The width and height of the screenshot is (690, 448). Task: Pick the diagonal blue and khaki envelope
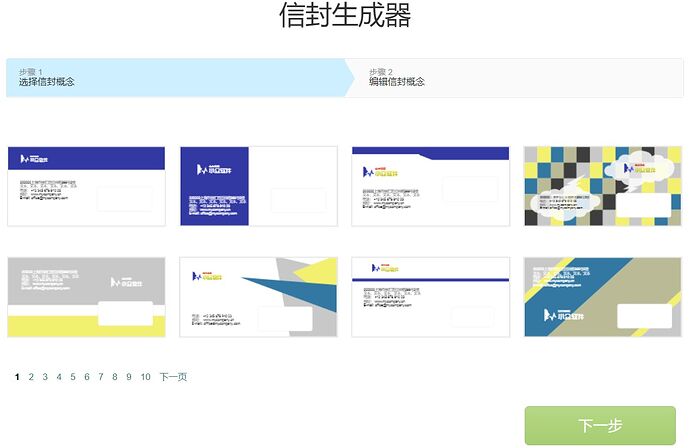coord(602,297)
